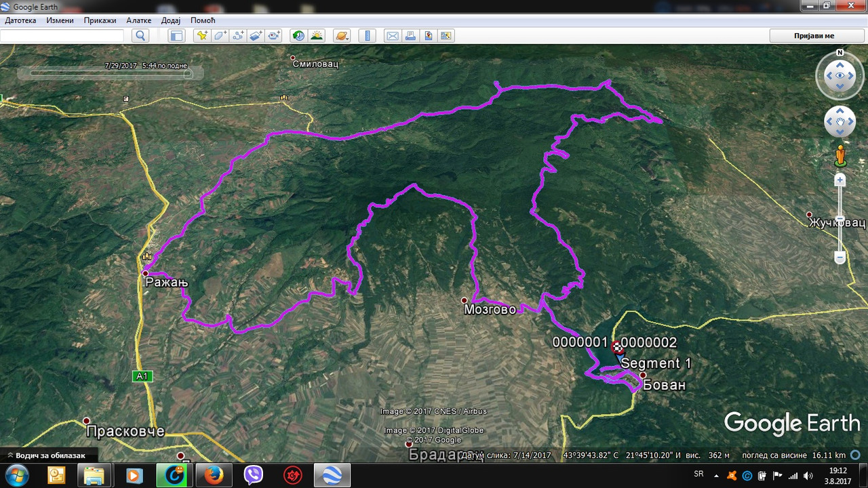View in Google Maps icon

[446, 36]
